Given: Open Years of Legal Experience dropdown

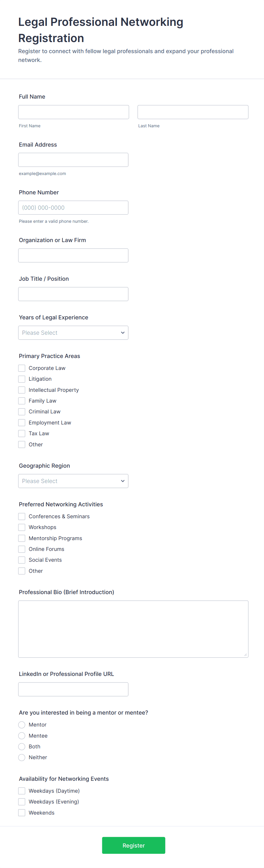Looking at the screenshot, I should coord(73,333).
